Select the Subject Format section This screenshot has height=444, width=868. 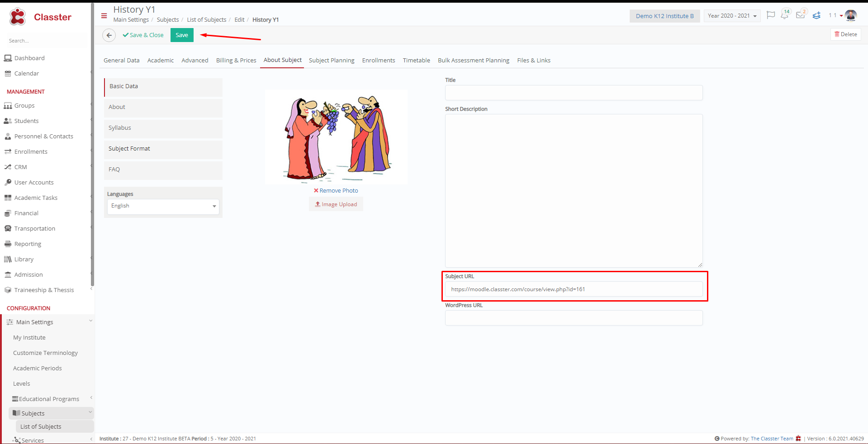click(x=163, y=149)
